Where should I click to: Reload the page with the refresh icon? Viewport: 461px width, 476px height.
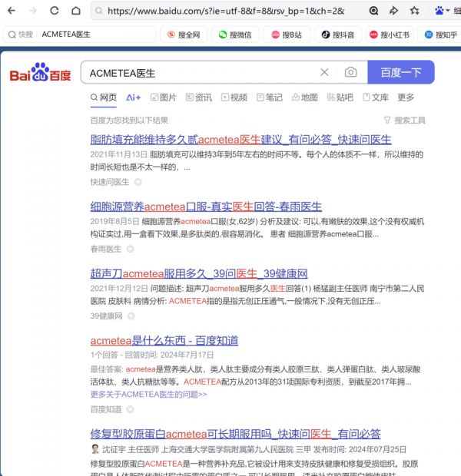(54, 11)
